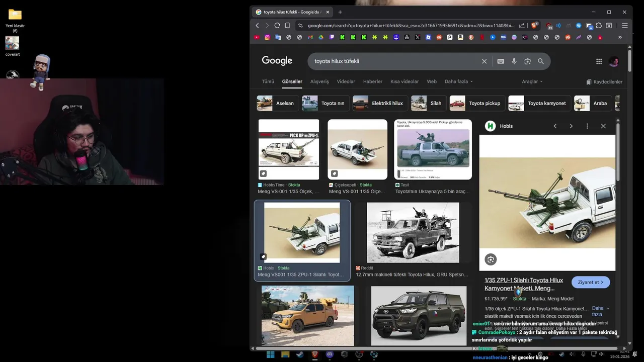644x362 pixels.
Task: Click the Google logo
Action: coord(277,61)
